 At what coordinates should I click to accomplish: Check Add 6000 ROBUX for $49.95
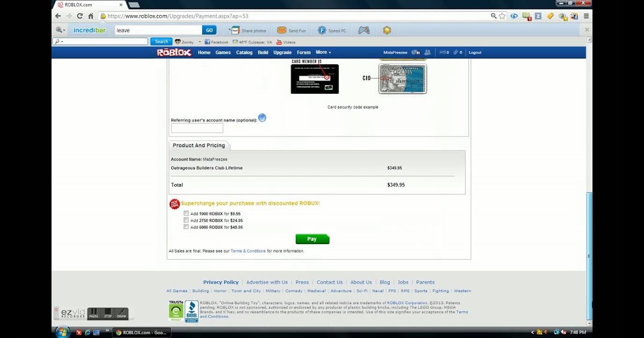[x=186, y=227]
